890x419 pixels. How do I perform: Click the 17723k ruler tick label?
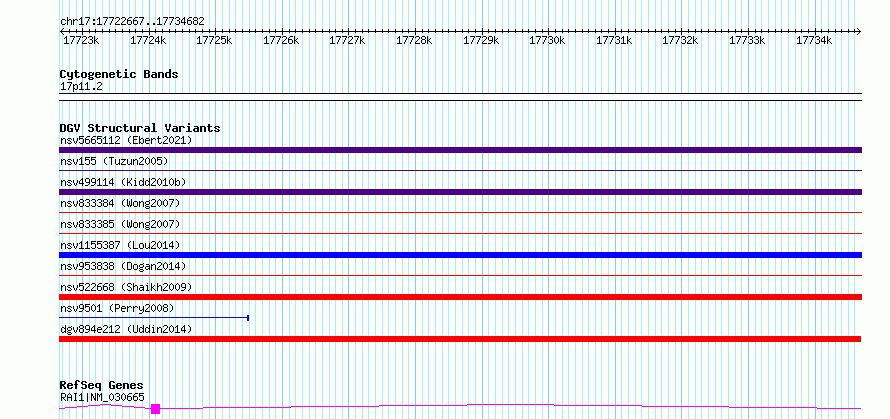click(x=81, y=40)
